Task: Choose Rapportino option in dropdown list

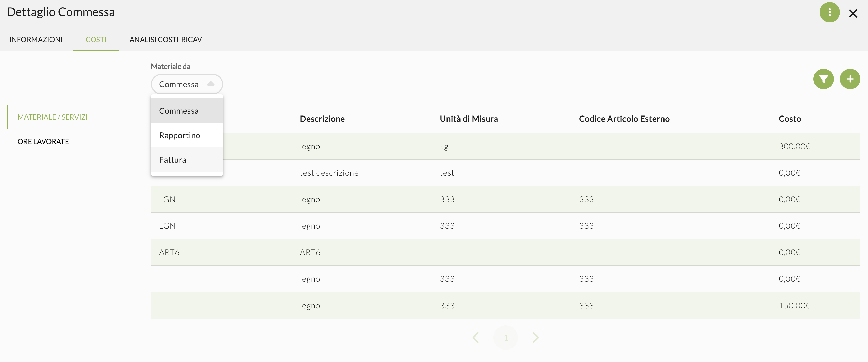Action: (x=180, y=135)
